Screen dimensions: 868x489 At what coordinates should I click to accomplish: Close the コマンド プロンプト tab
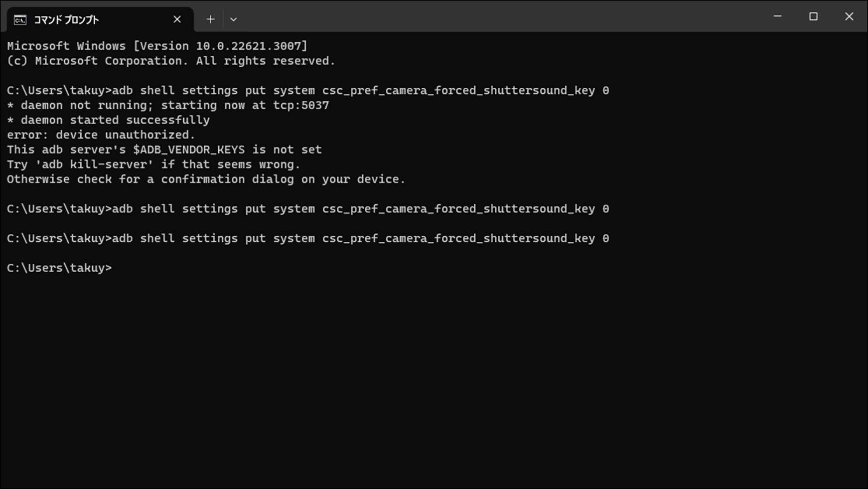[x=177, y=19]
